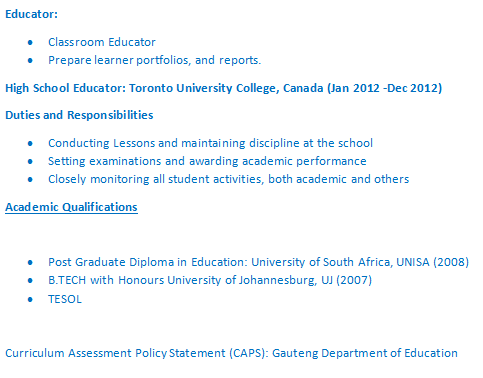Click the bullet before Classroom Educator
This screenshot has width=483, height=378.
pos(30,42)
